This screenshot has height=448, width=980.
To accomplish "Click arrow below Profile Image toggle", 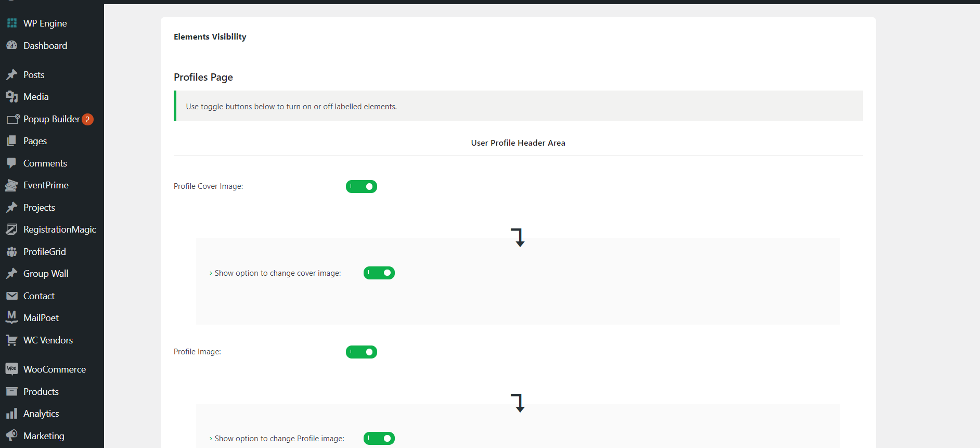I will (518, 403).
